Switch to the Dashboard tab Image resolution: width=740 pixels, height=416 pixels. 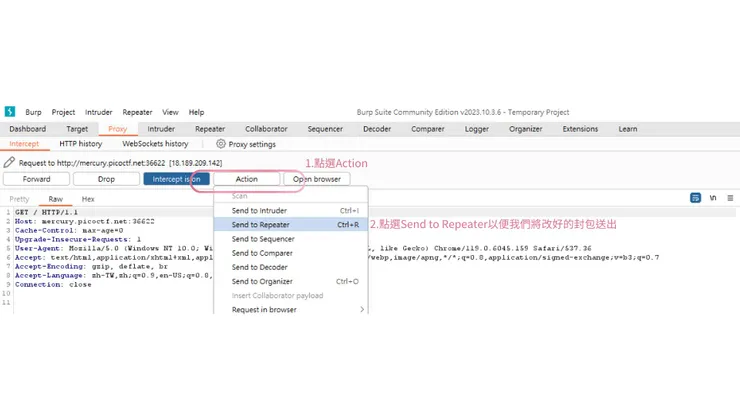point(27,129)
